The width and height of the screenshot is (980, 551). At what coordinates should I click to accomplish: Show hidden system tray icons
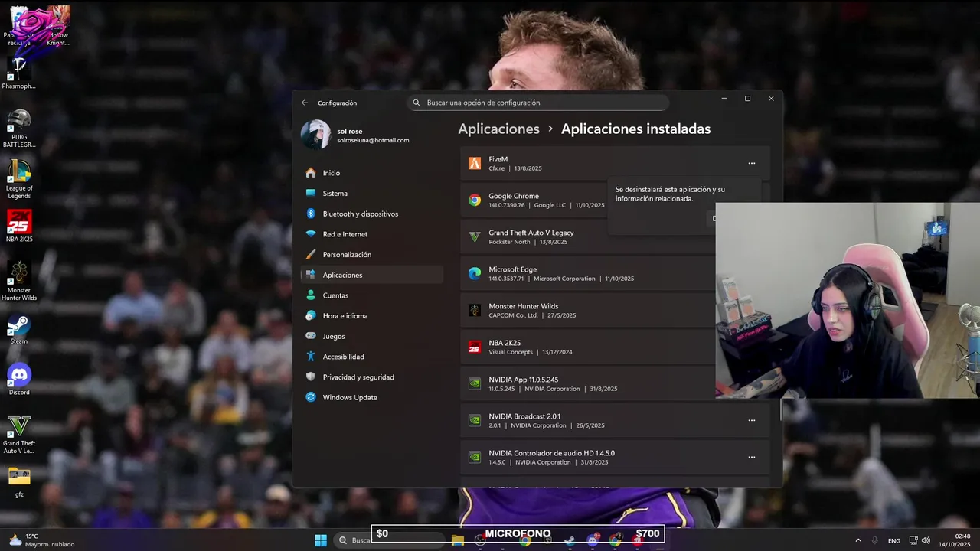coord(857,540)
